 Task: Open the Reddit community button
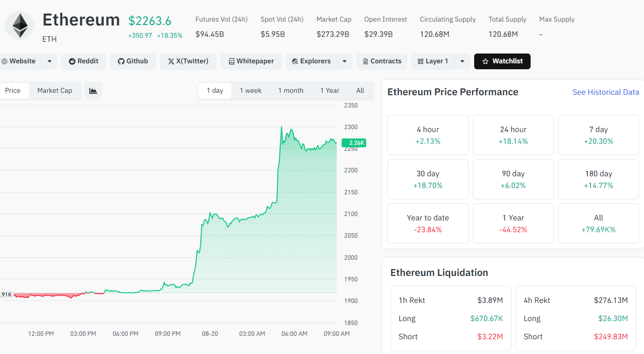84,61
